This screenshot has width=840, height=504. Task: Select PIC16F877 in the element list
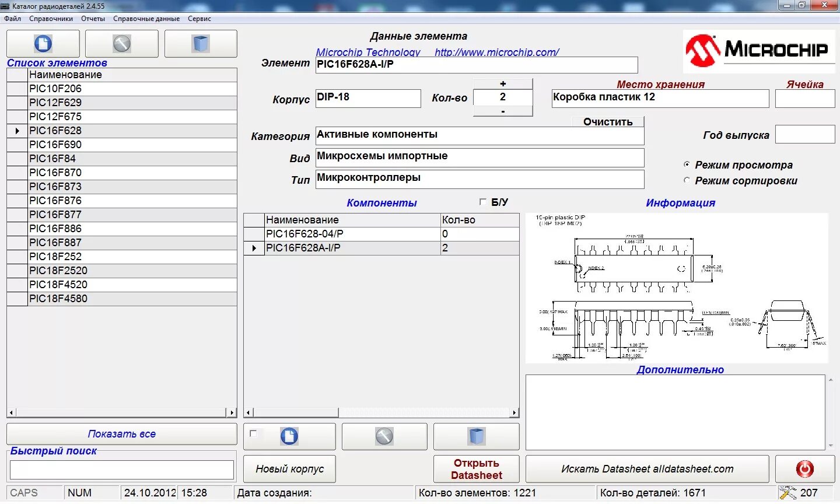[132, 215]
